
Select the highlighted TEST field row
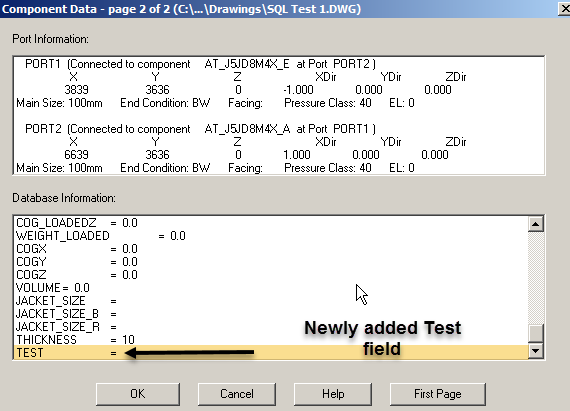[271, 352]
